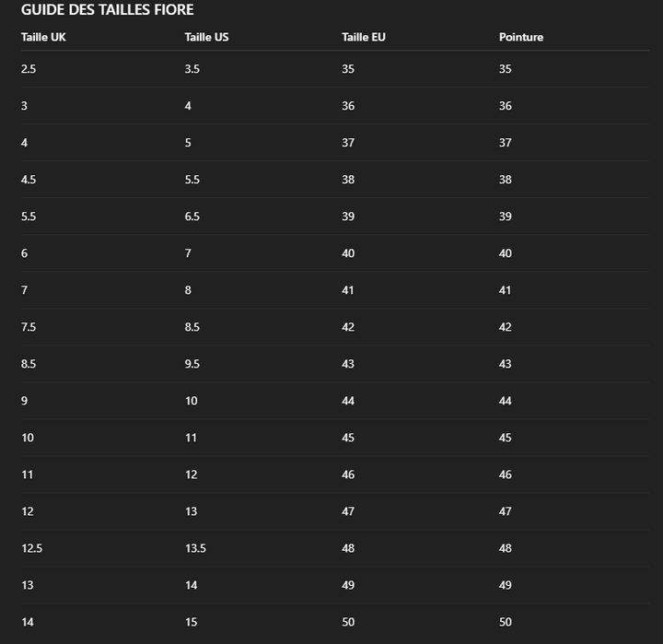
Task: Select the UK size 7.5 cell
Action: coord(29,327)
